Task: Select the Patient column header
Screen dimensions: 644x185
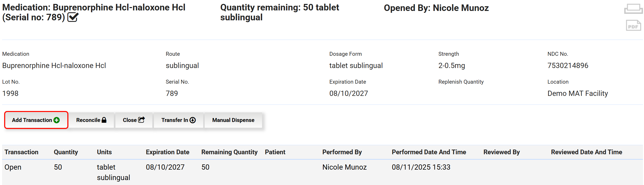Action: click(x=275, y=152)
